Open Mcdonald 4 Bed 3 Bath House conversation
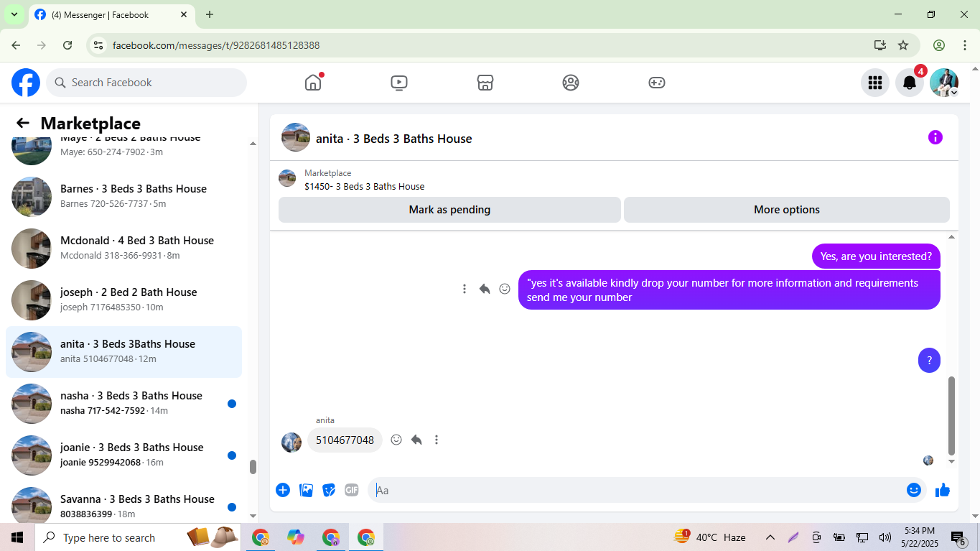 pos(123,249)
